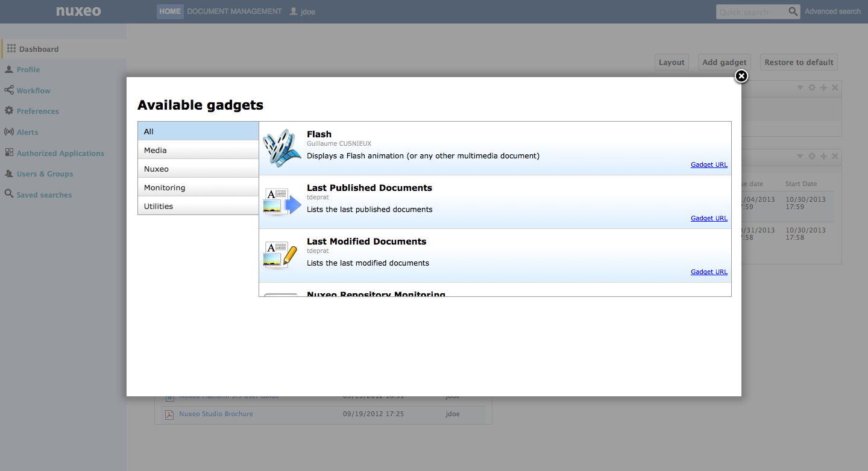Click the Saved searches magnifier icon
Image resolution: width=868 pixels, height=471 pixels.
[x=9, y=194]
